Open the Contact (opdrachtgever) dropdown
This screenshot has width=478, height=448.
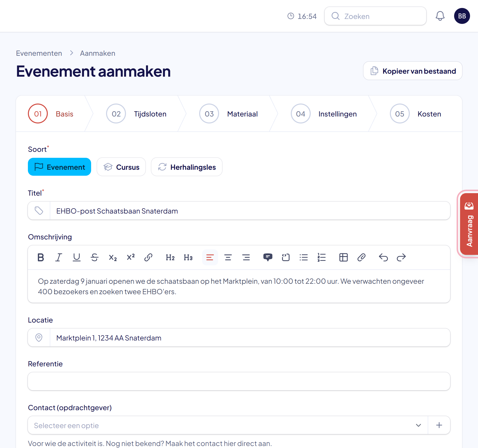pos(228,425)
